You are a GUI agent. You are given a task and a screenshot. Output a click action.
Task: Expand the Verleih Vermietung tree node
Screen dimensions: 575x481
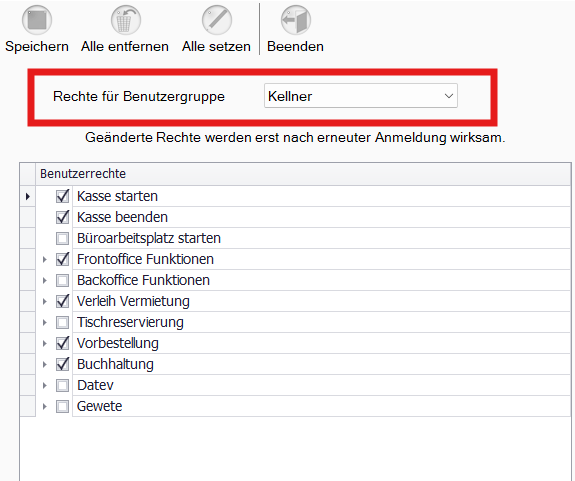[x=45, y=301]
